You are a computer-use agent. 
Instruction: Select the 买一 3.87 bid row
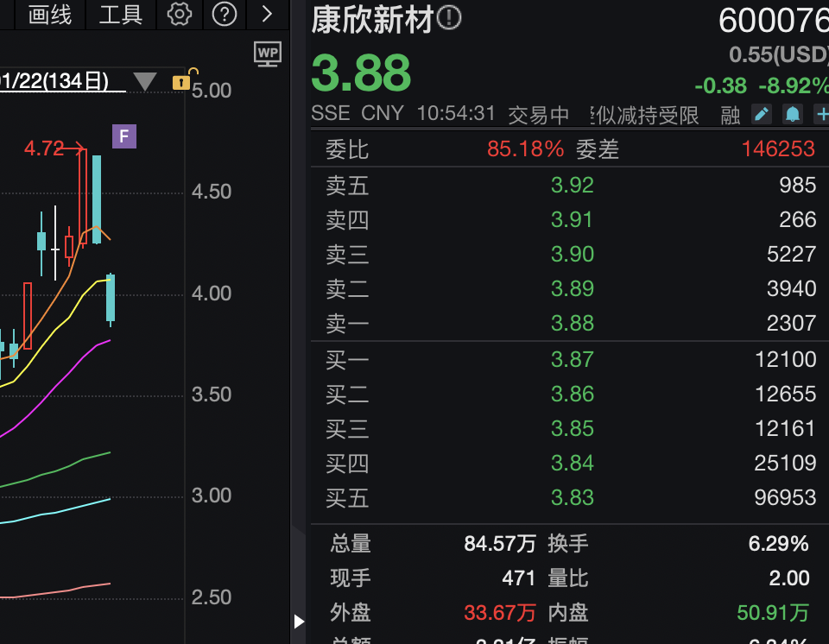(x=570, y=359)
